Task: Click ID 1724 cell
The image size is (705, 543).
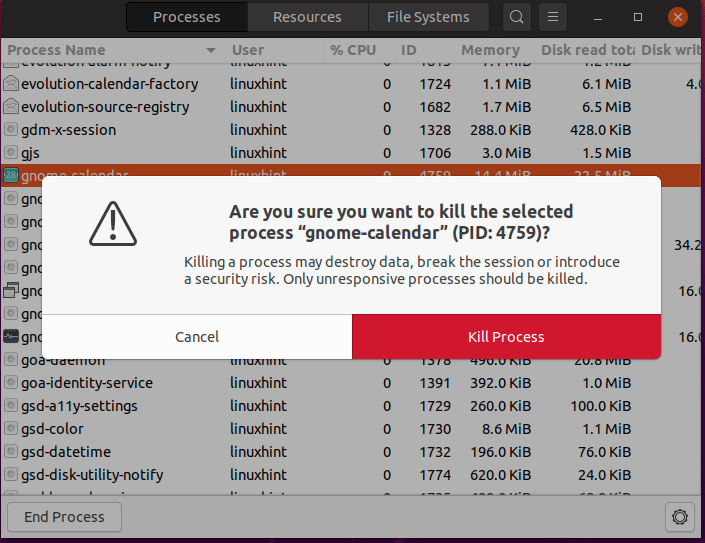Action: 435,84
